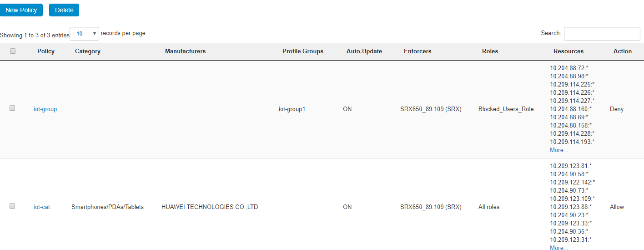
Task: Open the iot-cat policy link
Action: pos(42,207)
